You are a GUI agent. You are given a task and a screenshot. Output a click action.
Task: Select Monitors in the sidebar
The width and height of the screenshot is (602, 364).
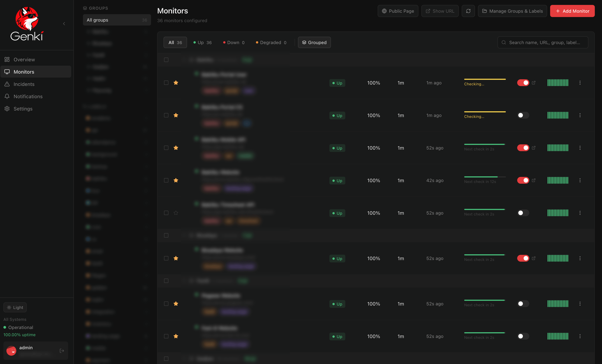(x=36, y=72)
